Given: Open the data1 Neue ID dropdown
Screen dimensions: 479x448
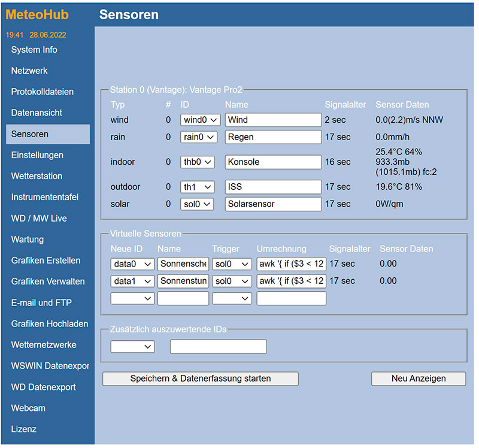Looking at the screenshot, I should (x=132, y=281).
